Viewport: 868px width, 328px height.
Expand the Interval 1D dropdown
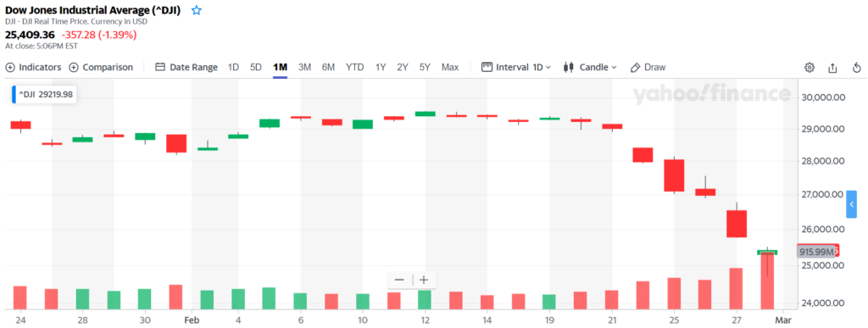click(x=516, y=68)
